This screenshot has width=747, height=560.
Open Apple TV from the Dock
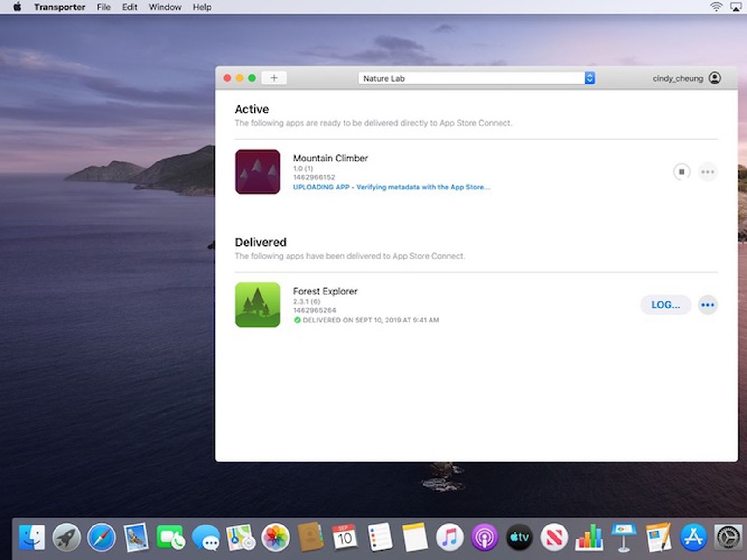click(519, 537)
